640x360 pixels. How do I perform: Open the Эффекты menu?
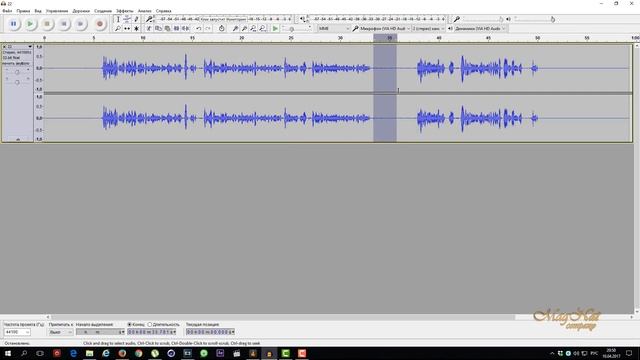(x=124, y=11)
